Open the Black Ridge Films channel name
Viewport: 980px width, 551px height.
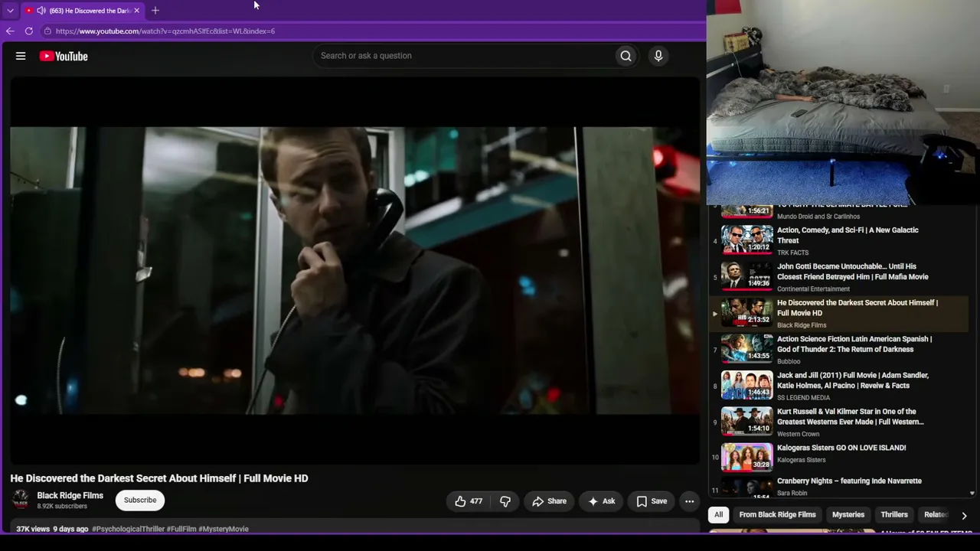click(70, 496)
